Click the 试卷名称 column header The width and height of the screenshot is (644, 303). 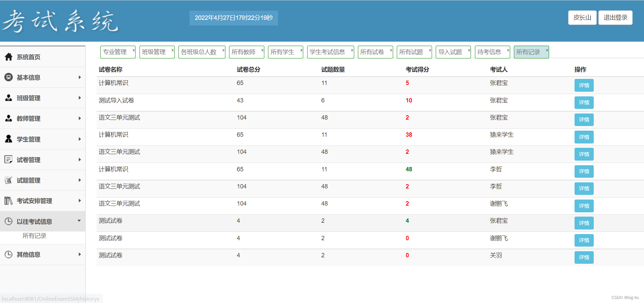pyautogui.click(x=110, y=70)
